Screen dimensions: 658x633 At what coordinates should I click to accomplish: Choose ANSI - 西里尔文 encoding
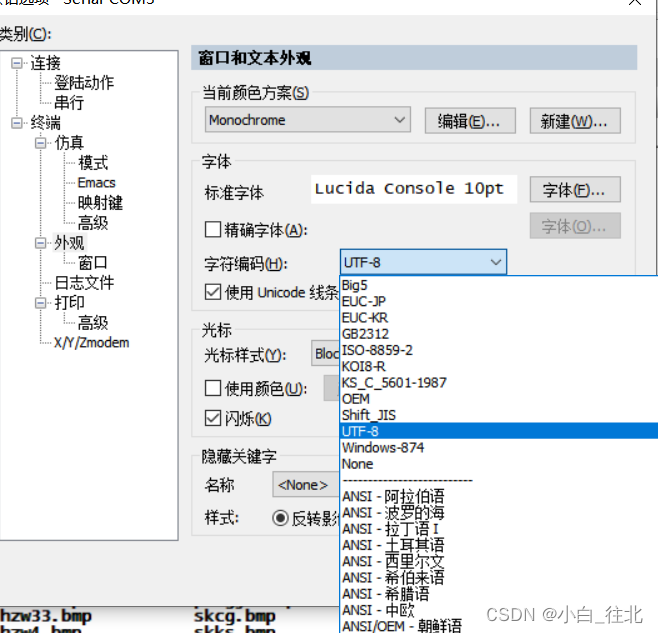(x=499, y=562)
